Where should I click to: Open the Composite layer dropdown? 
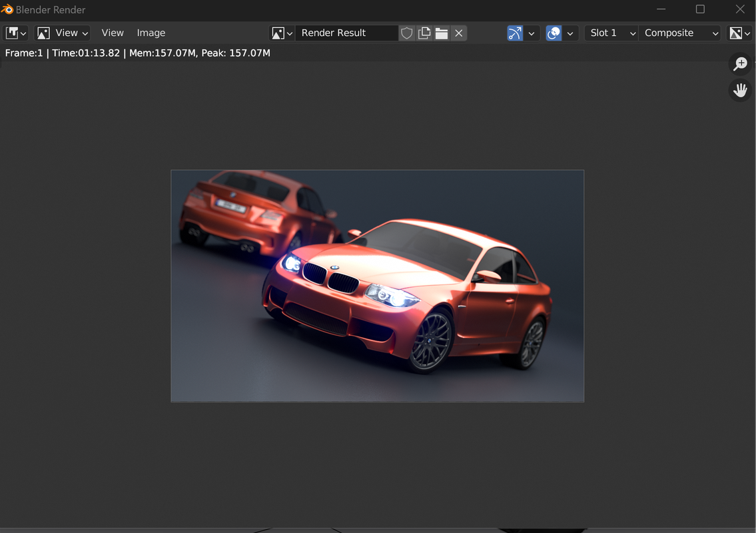(x=680, y=33)
